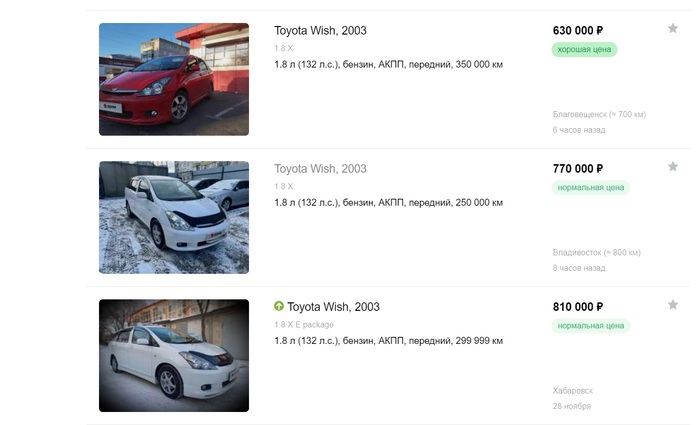
Task: Click "нормальная цена" badge under 810 000 ₽
Action: (x=591, y=325)
